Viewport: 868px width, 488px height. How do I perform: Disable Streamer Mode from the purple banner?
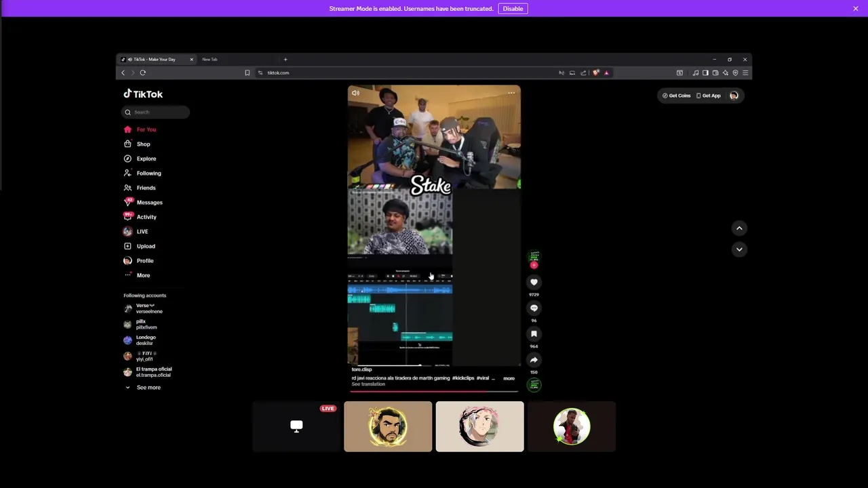513,9
